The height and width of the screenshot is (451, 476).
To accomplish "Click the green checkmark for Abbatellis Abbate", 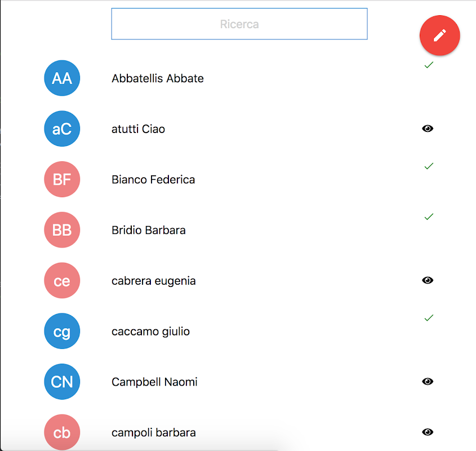I will [429, 65].
